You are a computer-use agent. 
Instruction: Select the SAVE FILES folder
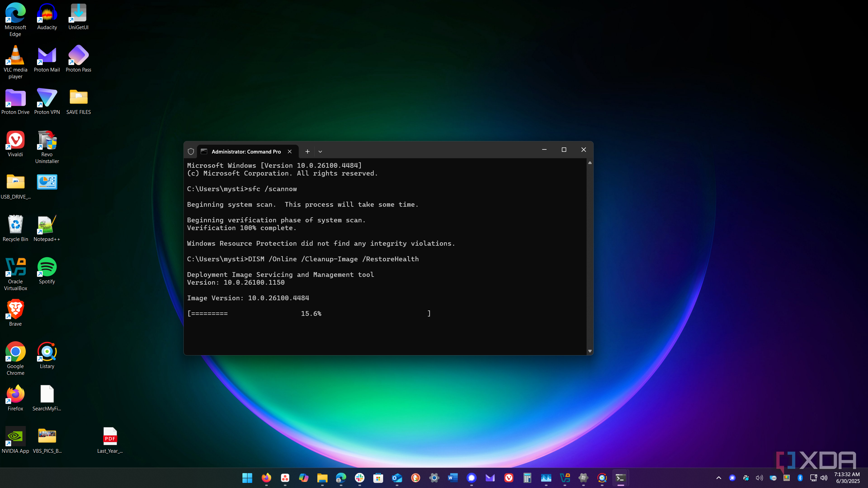(x=78, y=101)
